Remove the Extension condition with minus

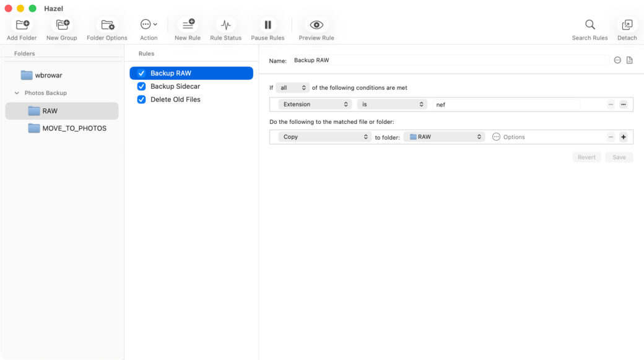click(611, 104)
